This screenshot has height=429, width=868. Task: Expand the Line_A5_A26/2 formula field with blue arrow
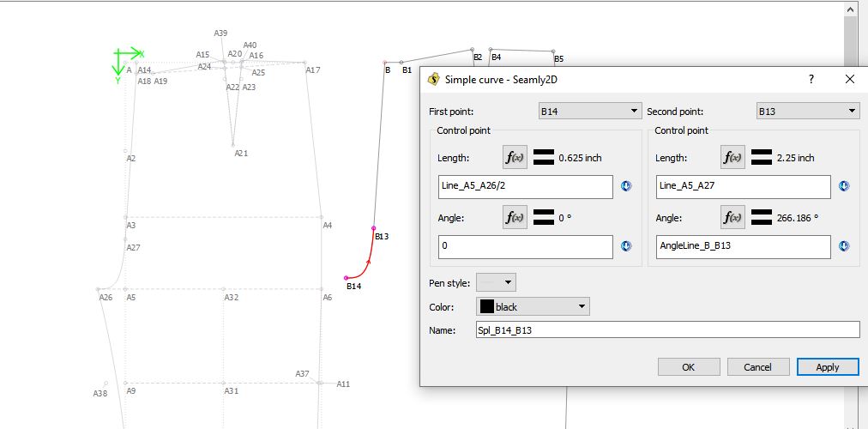click(x=626, y=186)
